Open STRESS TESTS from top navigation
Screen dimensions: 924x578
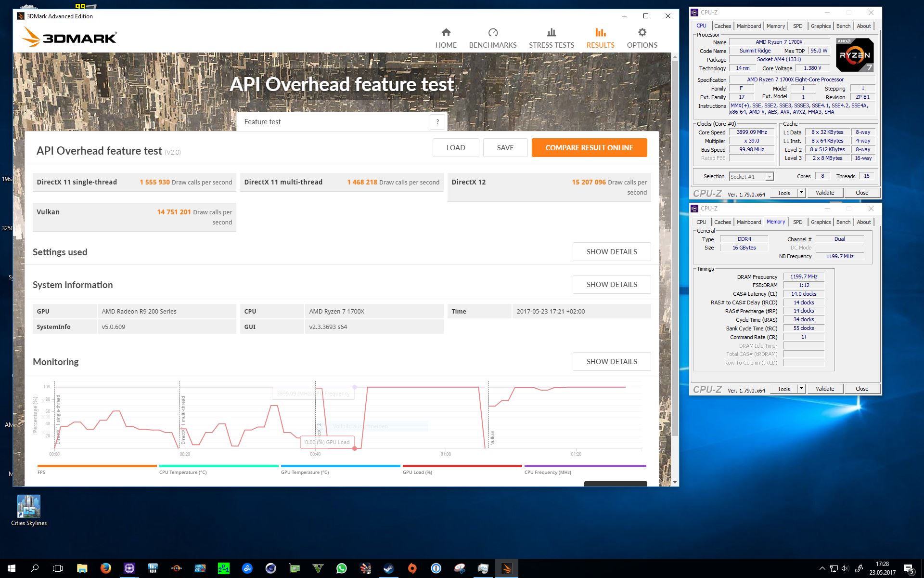pos(551,38)
